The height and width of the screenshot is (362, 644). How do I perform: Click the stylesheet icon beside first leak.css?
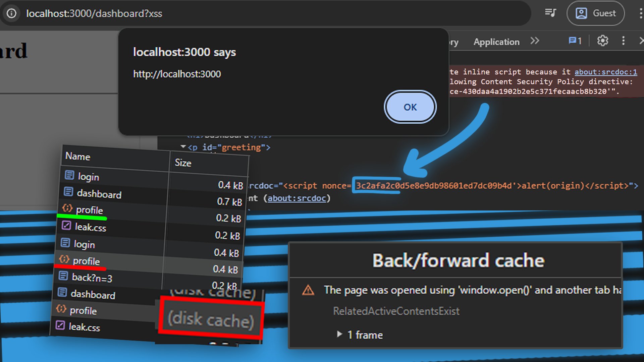(x=66, y=226)
